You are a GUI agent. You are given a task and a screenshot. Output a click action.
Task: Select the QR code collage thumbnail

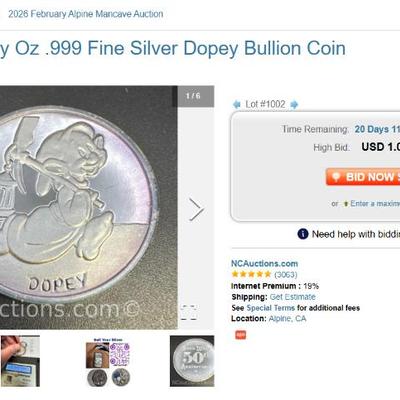coord(108,362)
